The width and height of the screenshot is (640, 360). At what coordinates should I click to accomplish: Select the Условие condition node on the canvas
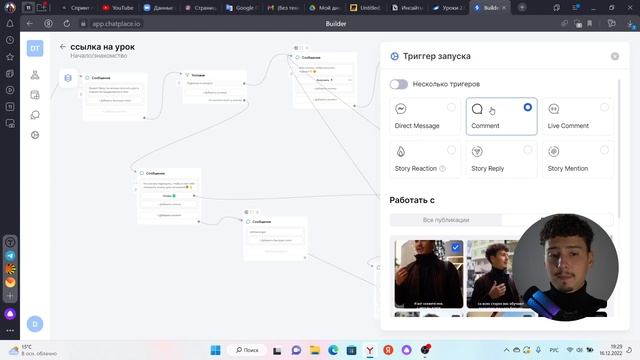pyautogui.click(x=215, y=87)
